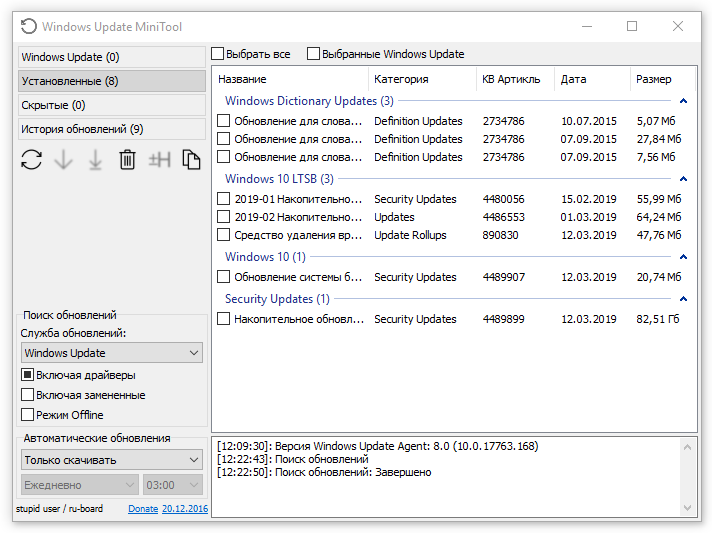Click the 20.12.2016 version link
The width and height of the screenshot is (712, 533).
185,509
